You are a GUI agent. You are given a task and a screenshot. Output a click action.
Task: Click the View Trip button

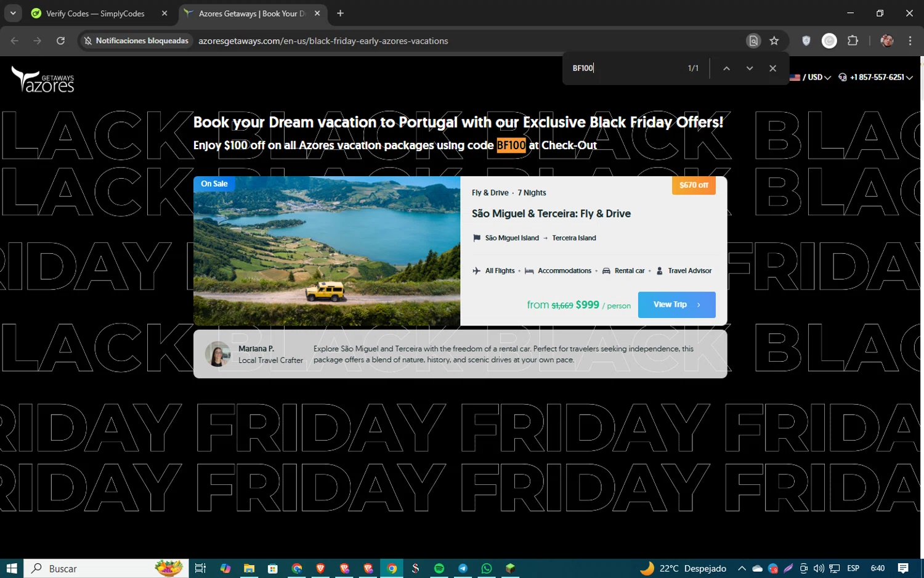click(x=676, y=304)
